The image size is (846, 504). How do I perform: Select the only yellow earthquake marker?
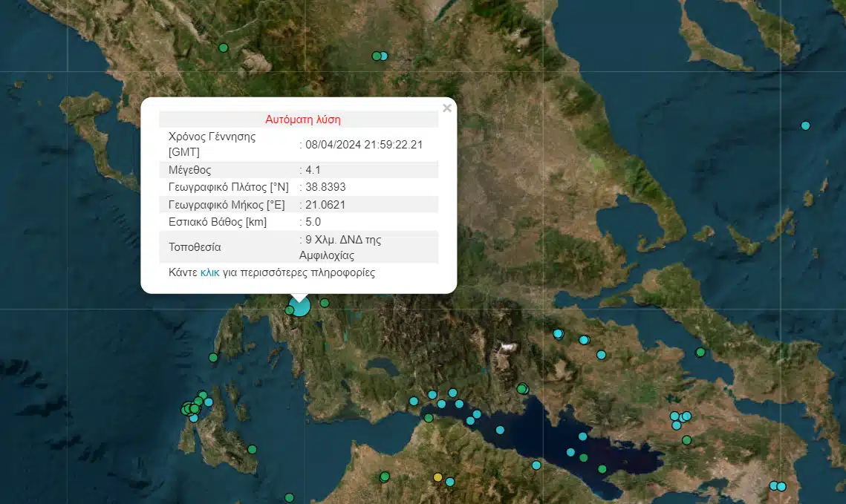(x=437, y=477)
